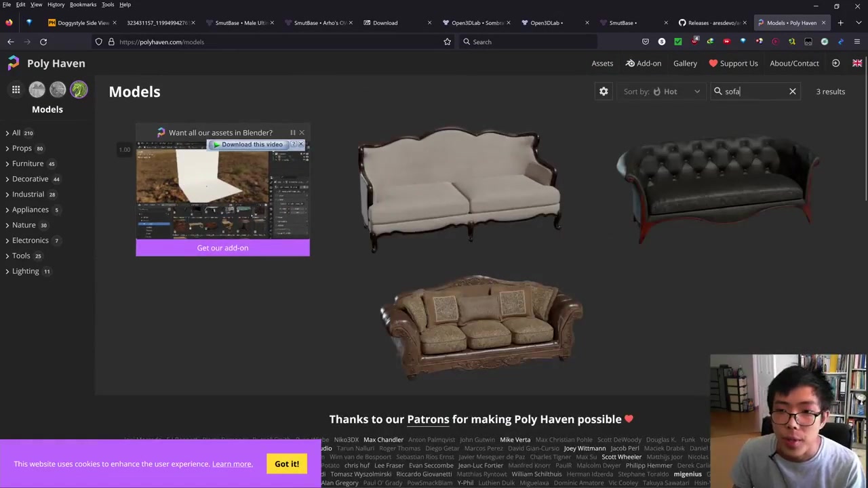Screen dimensions: 868x488
Task: Open the all assets grid icon
Action: [x=16, y=89]
